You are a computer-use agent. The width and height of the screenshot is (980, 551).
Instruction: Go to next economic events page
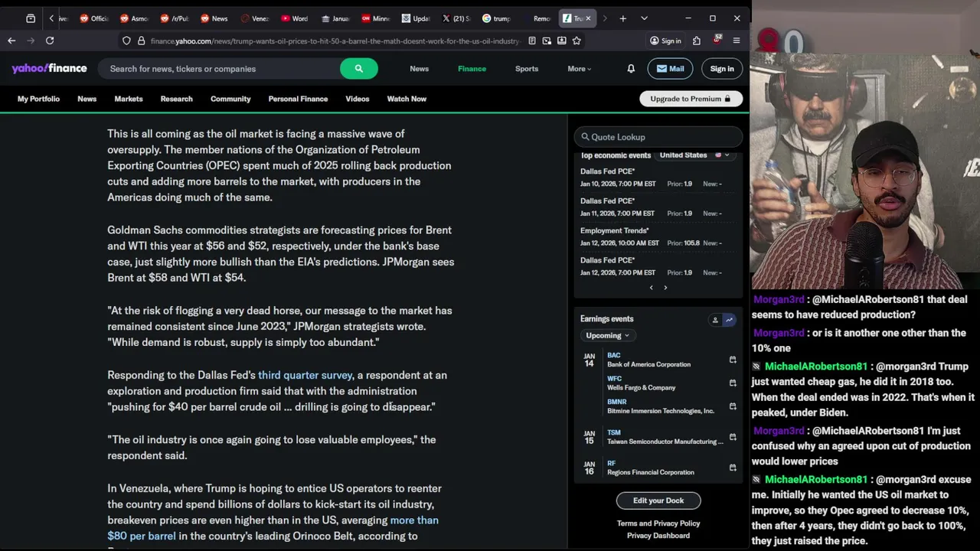665,288
